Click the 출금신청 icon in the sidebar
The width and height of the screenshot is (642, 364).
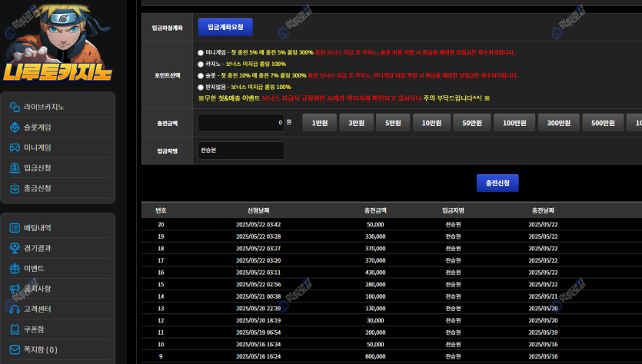pos(15,188)
